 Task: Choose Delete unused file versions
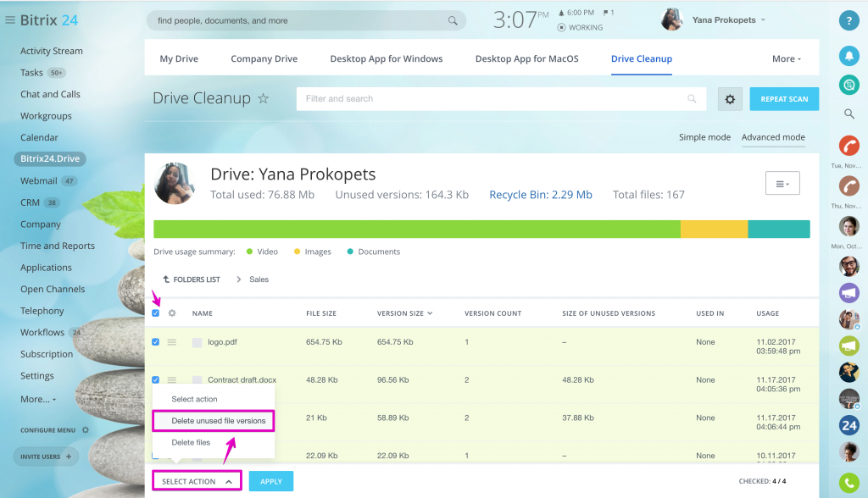(219, 421)
